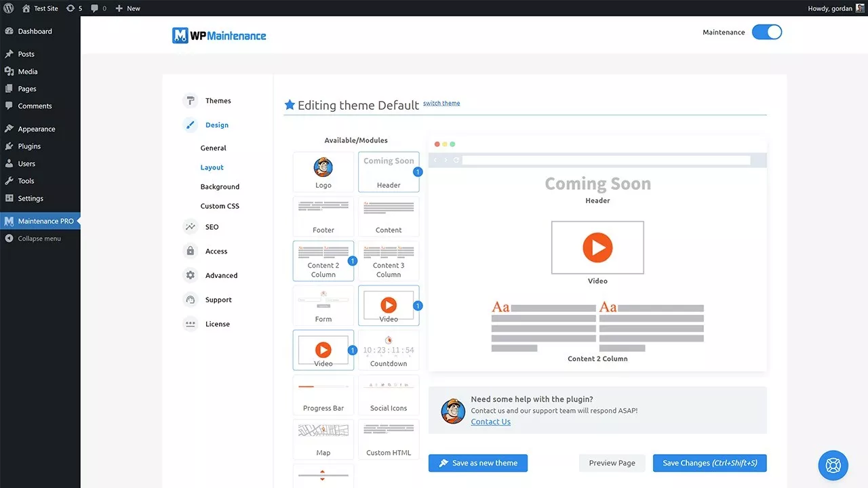868x488 pixels.
Task: Click Save as new theme button
Action: tap(477, 463)
